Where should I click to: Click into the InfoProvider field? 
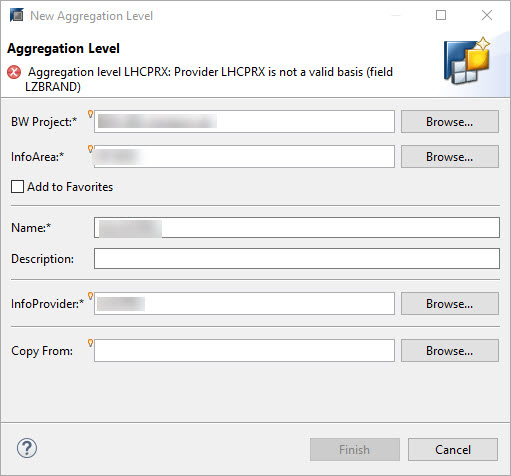tap(244, 304)
